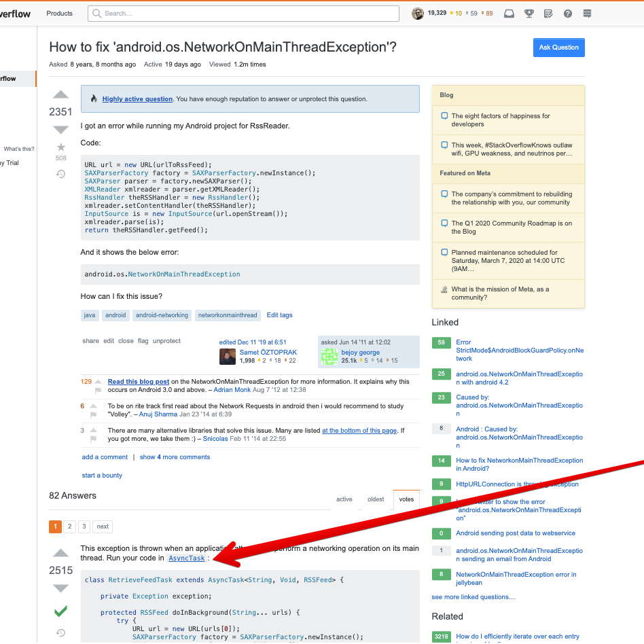This screenshot has height=644, width=644.
Task: Downvote the question with the down arrow
Action: 60,130
